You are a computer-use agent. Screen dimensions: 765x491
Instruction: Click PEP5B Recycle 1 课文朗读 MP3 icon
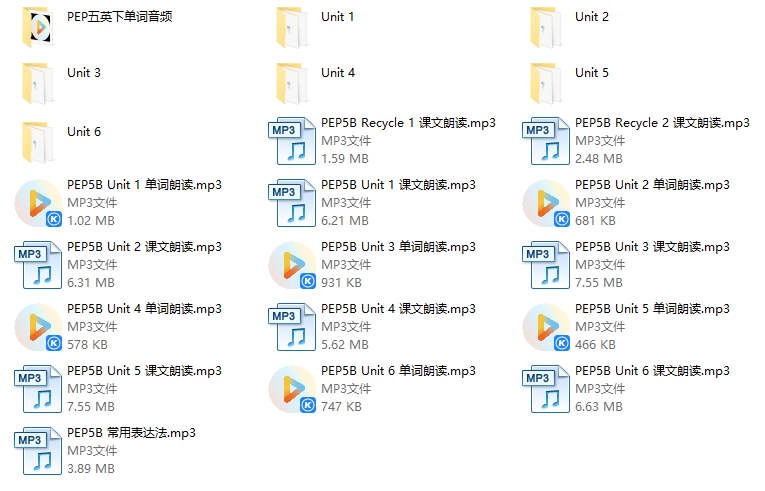coord(292,141)
